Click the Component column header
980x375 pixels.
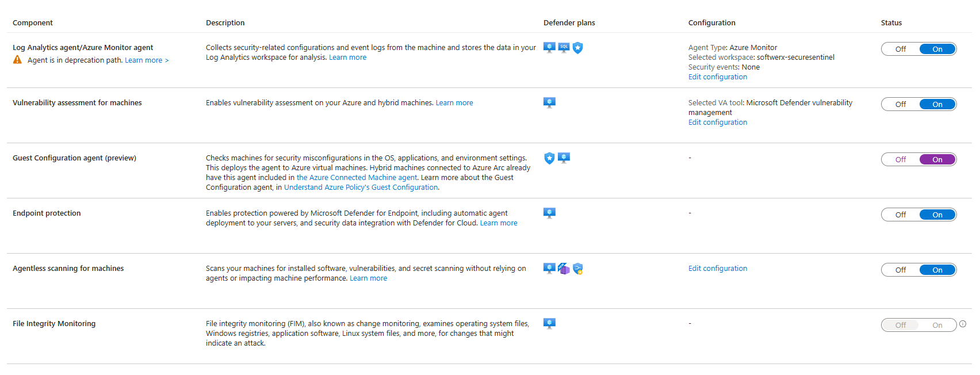[33, 23]
